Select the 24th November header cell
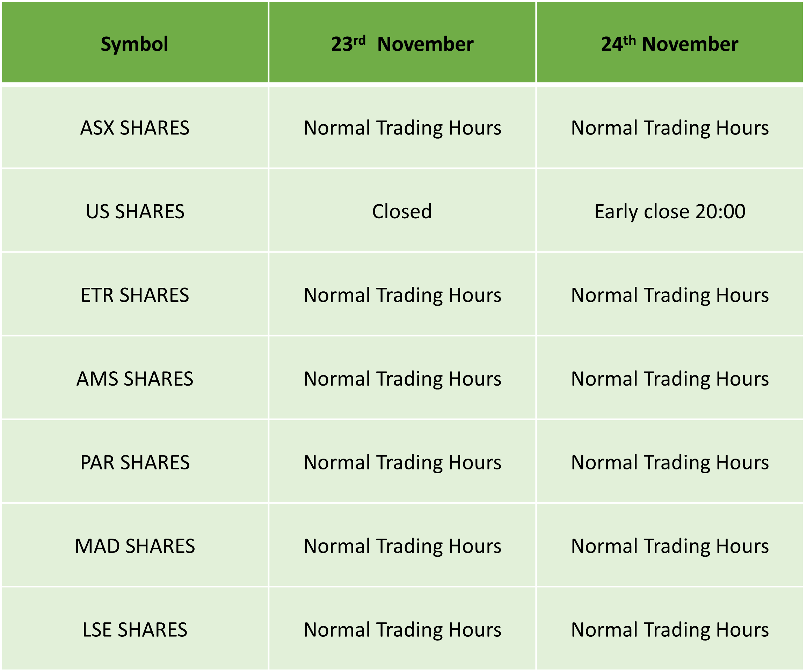Screen dimensions: 807x672 (670, 42)
